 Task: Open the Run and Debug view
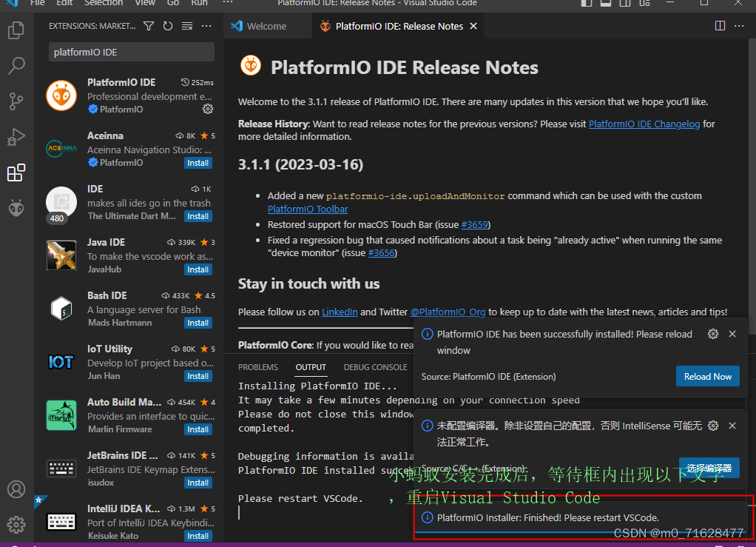coord(16,136)
